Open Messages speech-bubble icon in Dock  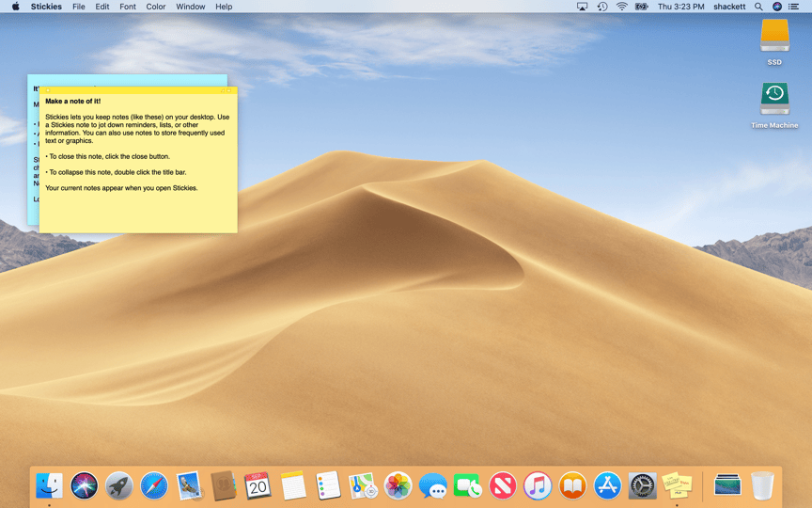(432, 485)
